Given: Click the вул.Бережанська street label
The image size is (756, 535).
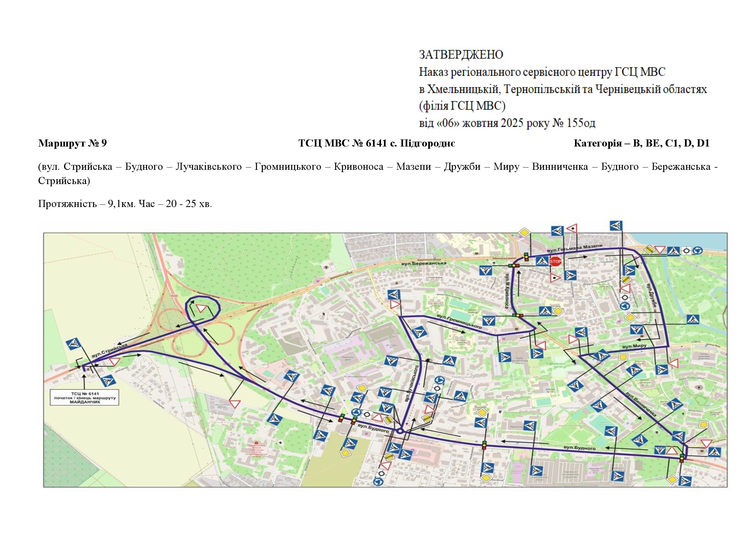Looking at the screenshot, I should 424,264.
